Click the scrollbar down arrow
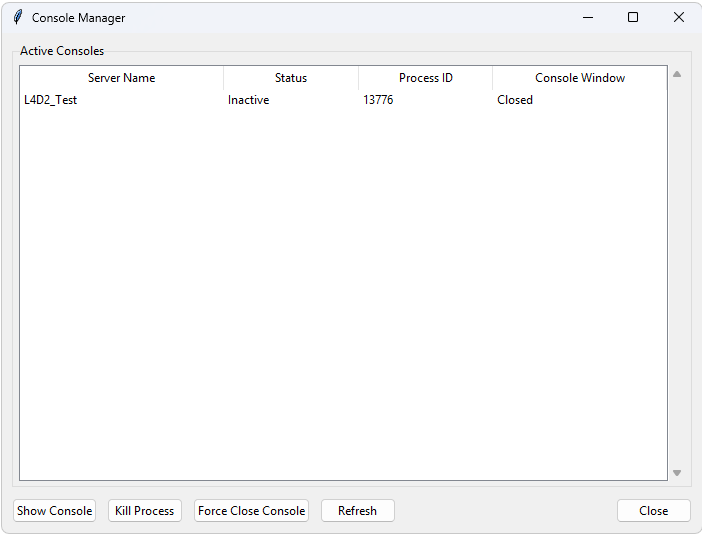 677,473
